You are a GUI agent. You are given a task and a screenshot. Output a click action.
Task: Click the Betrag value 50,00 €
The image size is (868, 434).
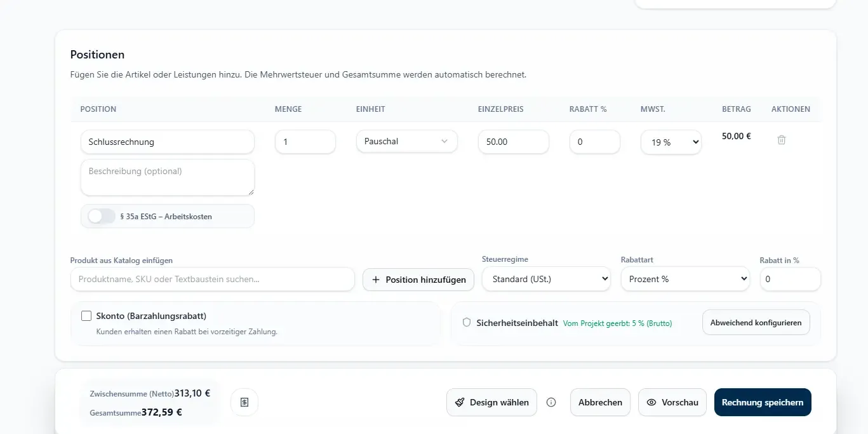coord(737,136)
